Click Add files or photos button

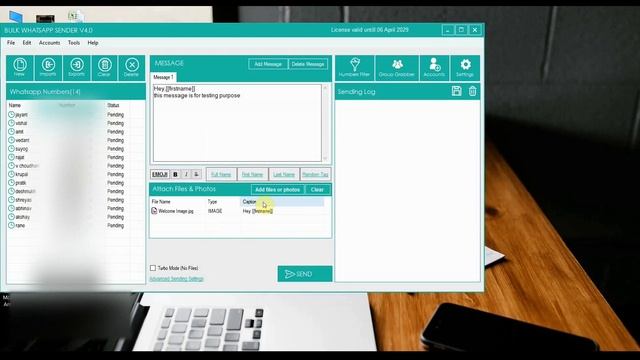coord(278,189)
